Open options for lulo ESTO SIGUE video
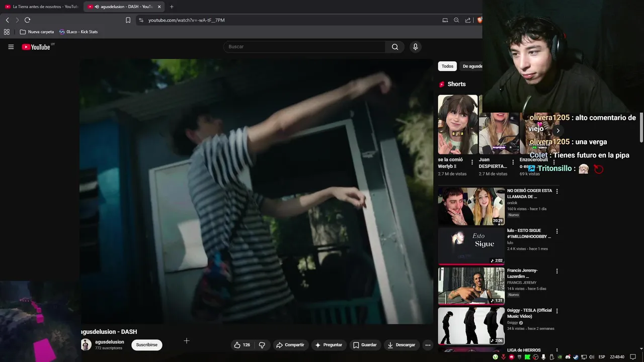 (556, 231)
